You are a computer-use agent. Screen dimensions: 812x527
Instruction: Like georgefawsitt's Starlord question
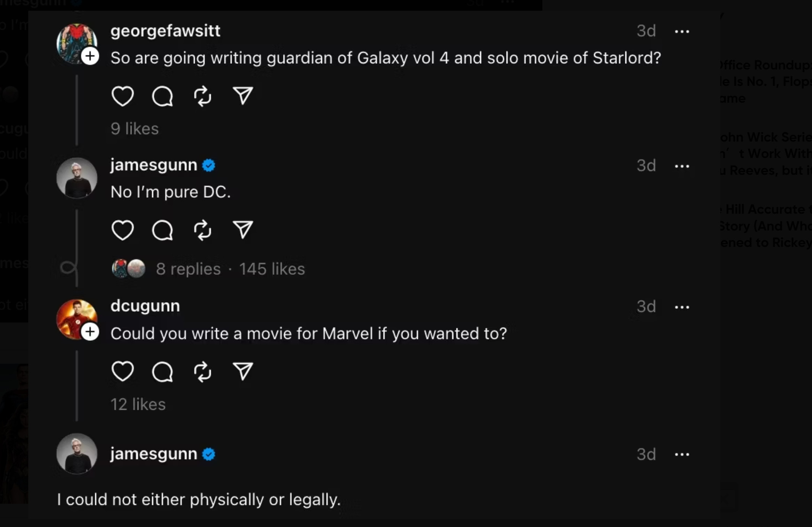tap(122, 96)
